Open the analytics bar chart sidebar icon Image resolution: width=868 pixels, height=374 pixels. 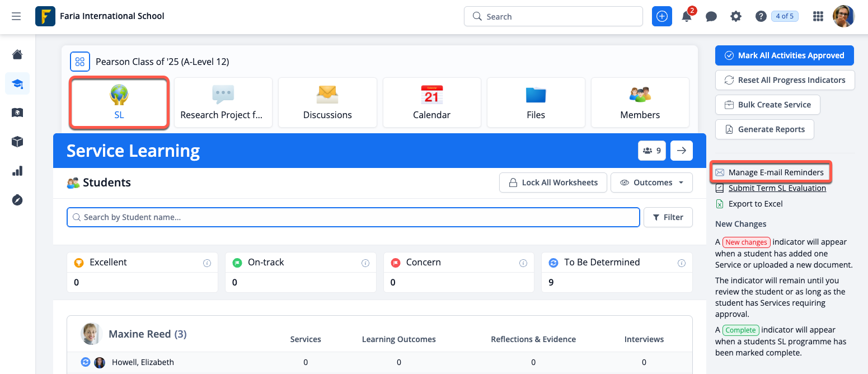coord(17,171)
